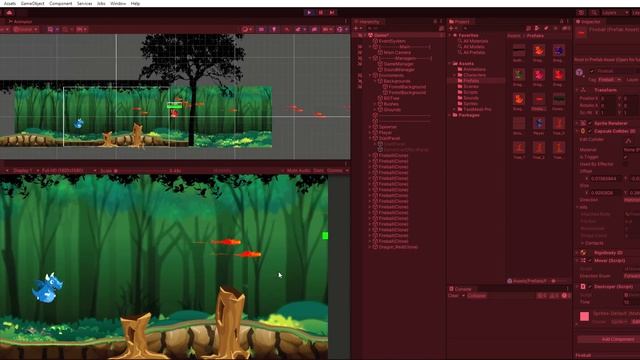Click the Console Clear button
The height and width of the screenshot is (360, 640).
point(453,296)
